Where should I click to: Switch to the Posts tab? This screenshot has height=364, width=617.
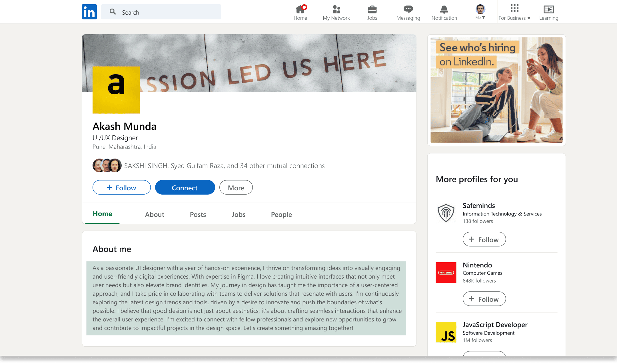(198, 215)
